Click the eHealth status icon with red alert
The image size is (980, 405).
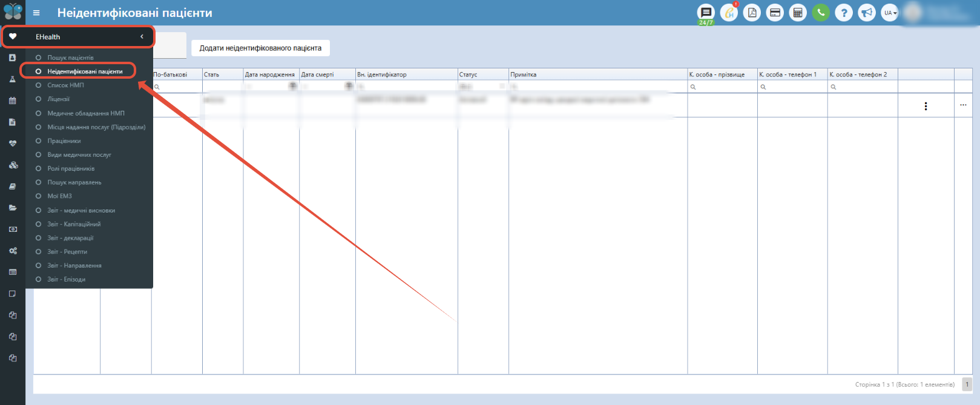pos(729,13)
